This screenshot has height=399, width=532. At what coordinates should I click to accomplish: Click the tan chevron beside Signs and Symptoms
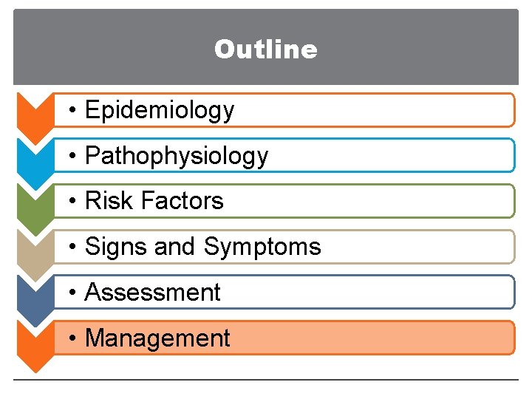point(34,248)
